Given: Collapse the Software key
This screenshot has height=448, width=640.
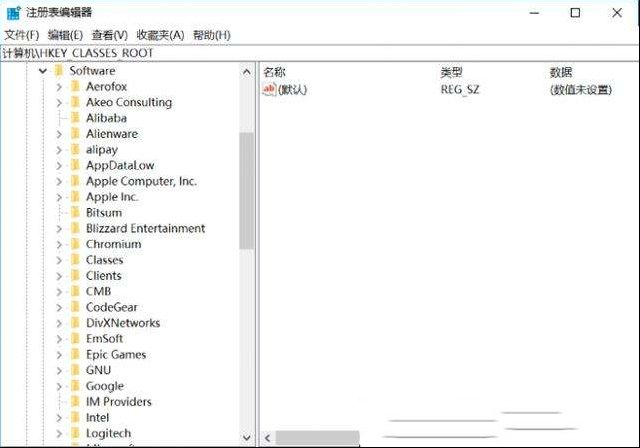Looking at the screenshot, I should (x=42, y=71).
